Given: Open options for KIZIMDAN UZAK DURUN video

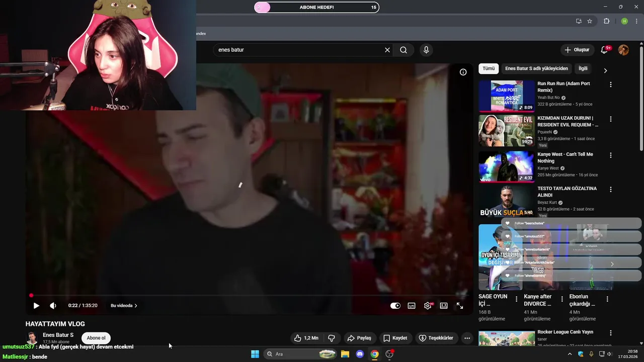Looking at the screenshot, I should [x=611, y=119].
